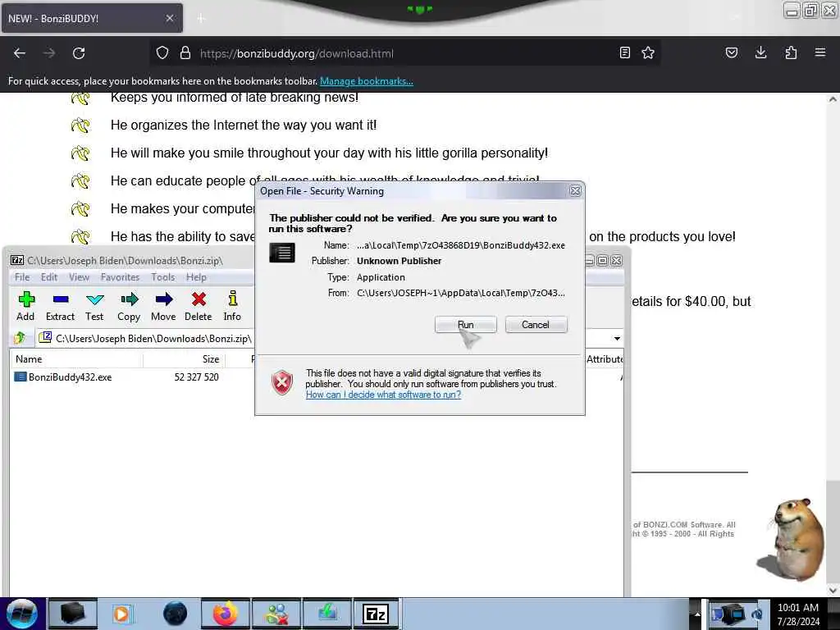The width and height of the screenshot is (840, 630).
Task: Open the Manage bookmarks link
Action: coord(367,81)
